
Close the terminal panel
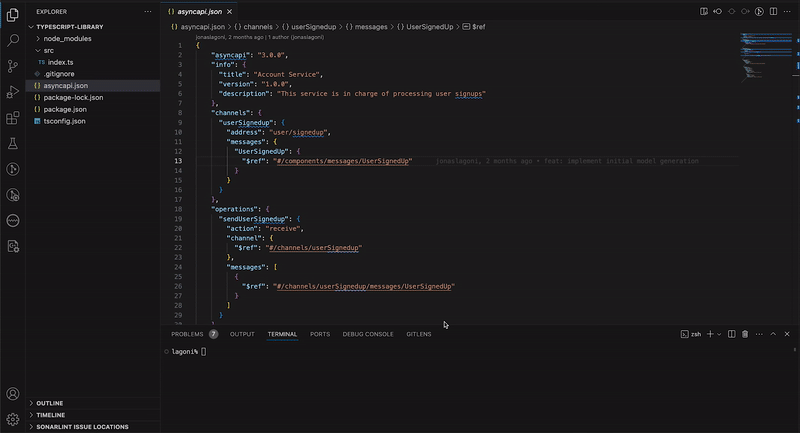point(787,334)
